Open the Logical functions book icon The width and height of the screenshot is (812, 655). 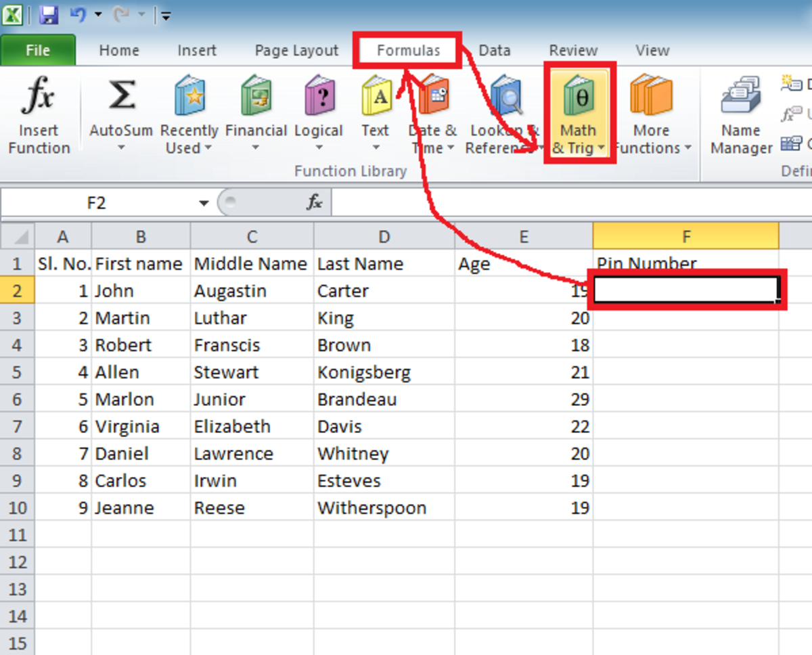[319, 97]
